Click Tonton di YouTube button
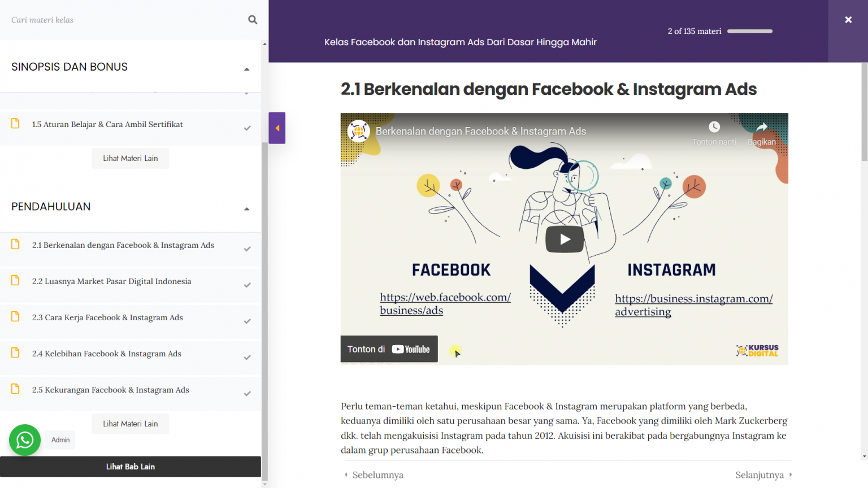Screen dimensions: 868x488 point(389,349)
